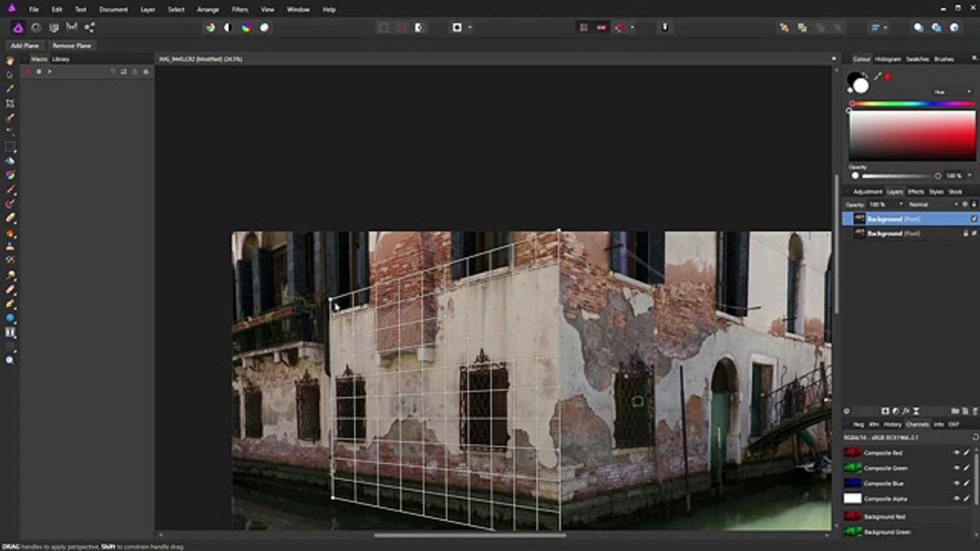Click the Add Plane button
980x551 pixels.
24,46
